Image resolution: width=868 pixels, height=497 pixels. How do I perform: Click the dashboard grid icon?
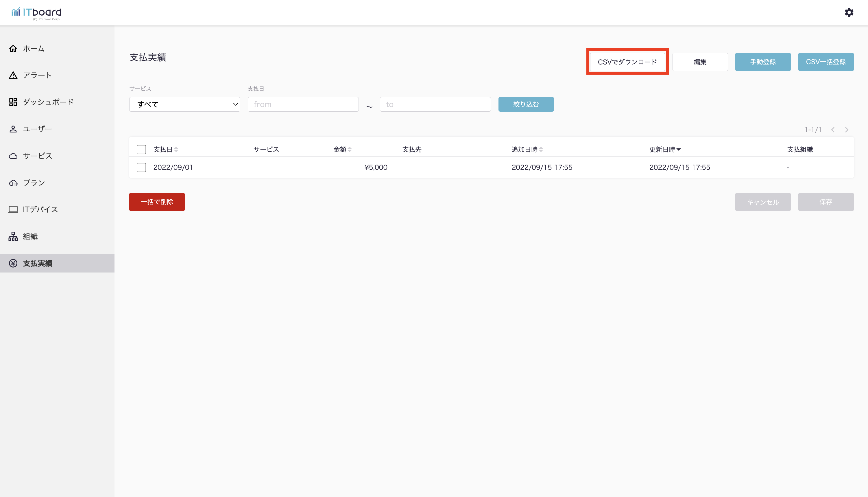(13, 102)
